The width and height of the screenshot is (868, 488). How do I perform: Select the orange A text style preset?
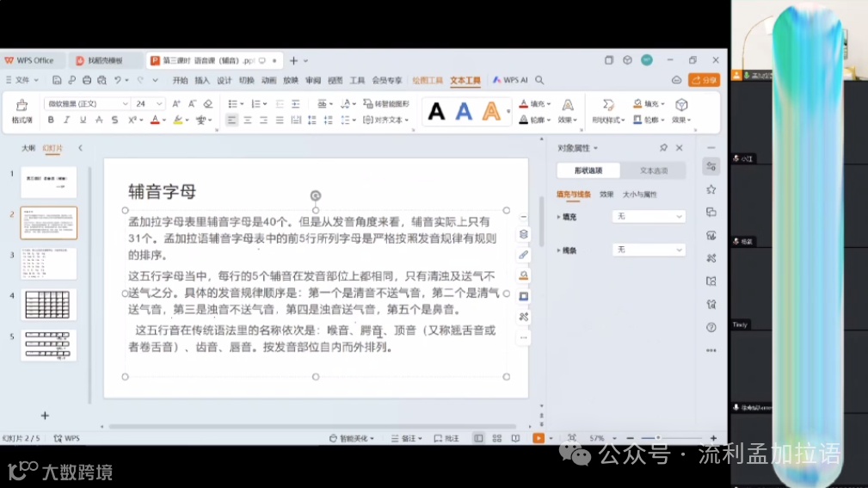(x=491, y=112)
